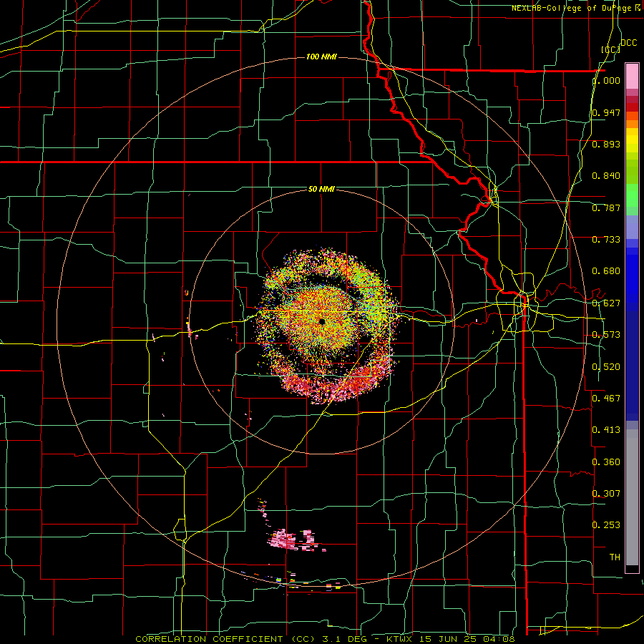Viewport: 644px width, 644px height.
Task: Click the bright red legend color band
Action: pos(632,107)
